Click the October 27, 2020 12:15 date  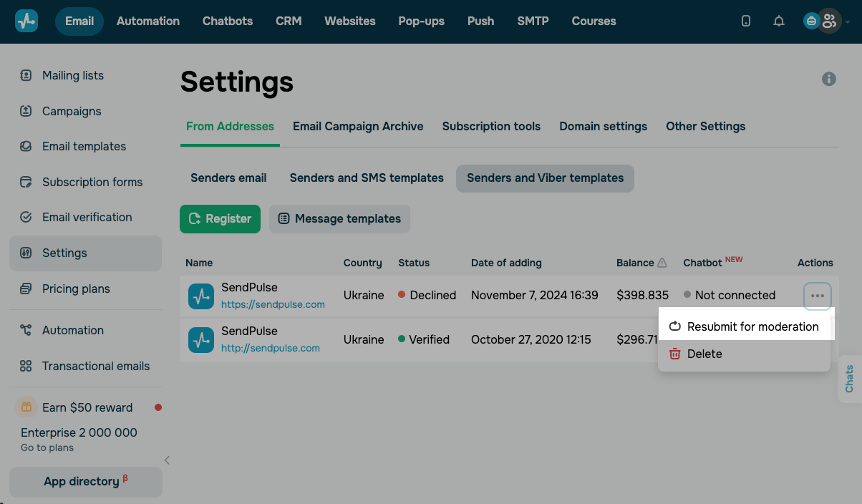(x=531, y=339)
